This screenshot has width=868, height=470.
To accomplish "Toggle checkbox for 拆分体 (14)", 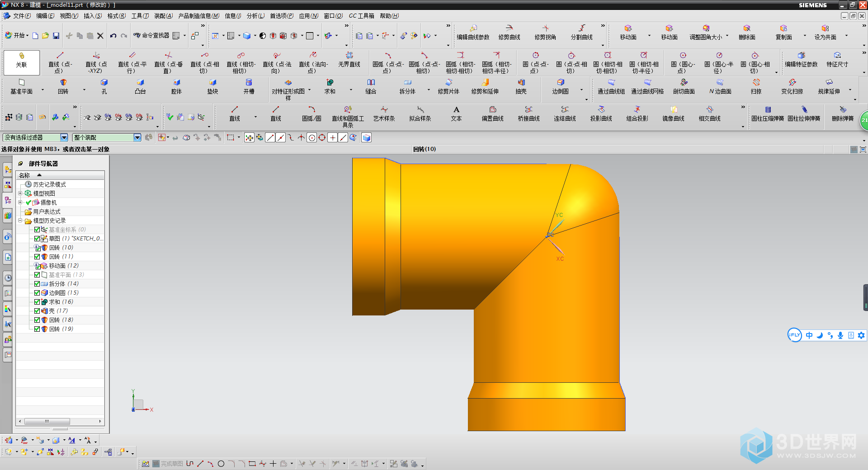I will 37,283.
